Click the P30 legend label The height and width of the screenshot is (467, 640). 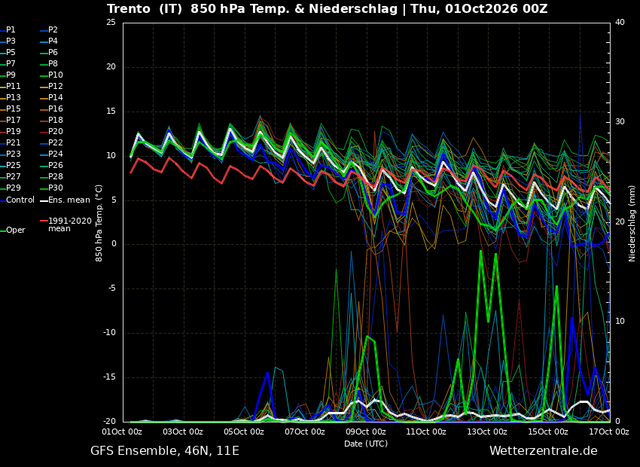tap(56, 188)
